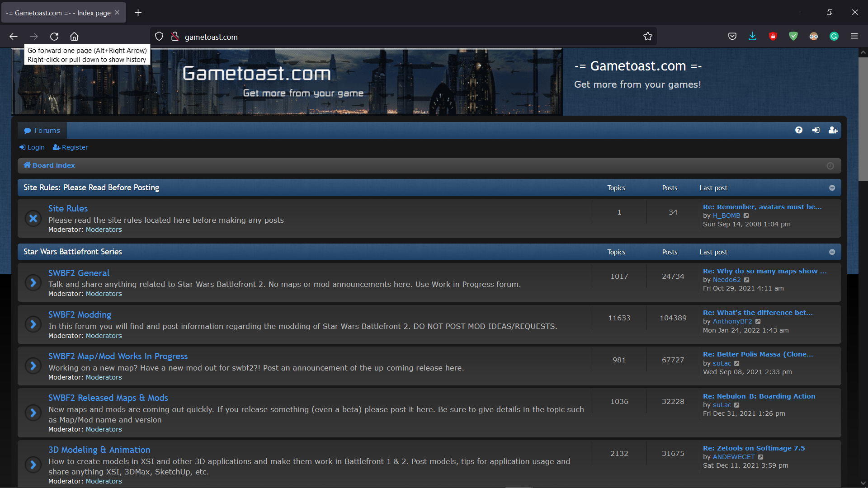Click the Site Rules locked forum icon
Image resolution: width=868 pixels, height=488 pixels.
coord(33,218)
